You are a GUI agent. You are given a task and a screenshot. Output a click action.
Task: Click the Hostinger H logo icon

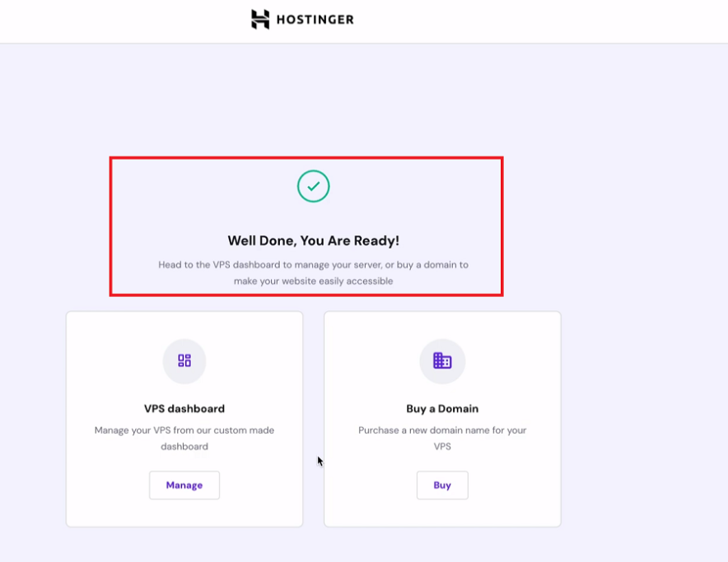point(260,19)
